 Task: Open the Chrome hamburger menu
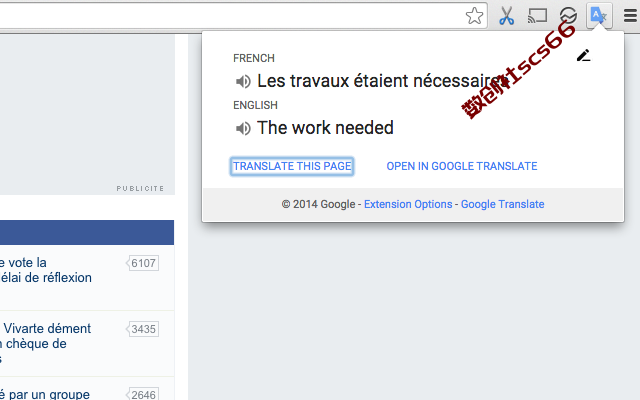point(631,16)
